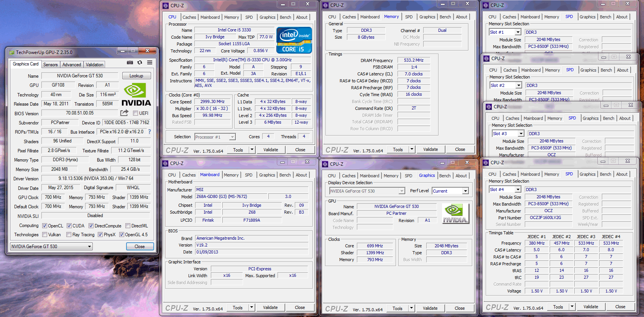
Task: Enable the Vulkan checkbox
Action: [x=45, y=235]
